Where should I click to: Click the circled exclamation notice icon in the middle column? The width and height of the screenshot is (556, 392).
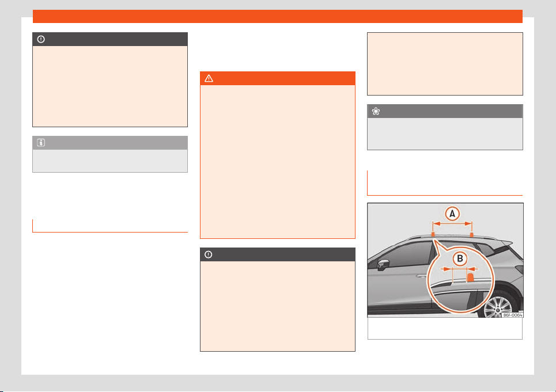point(209,254)
